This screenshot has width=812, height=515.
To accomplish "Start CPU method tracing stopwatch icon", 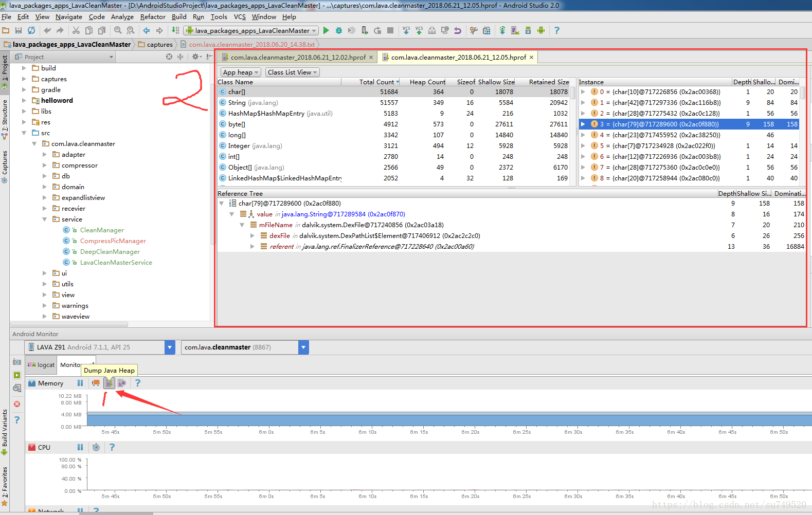I will (x=96, y=447).
